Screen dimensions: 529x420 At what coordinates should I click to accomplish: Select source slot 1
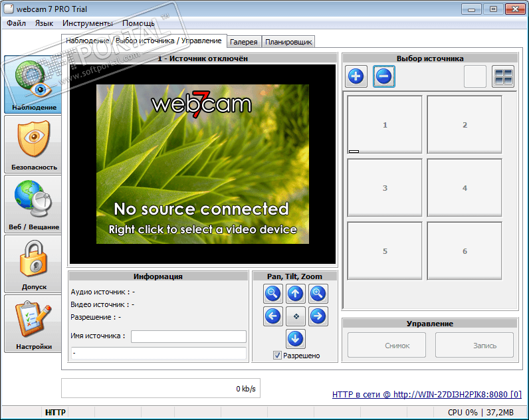point(385,124)
